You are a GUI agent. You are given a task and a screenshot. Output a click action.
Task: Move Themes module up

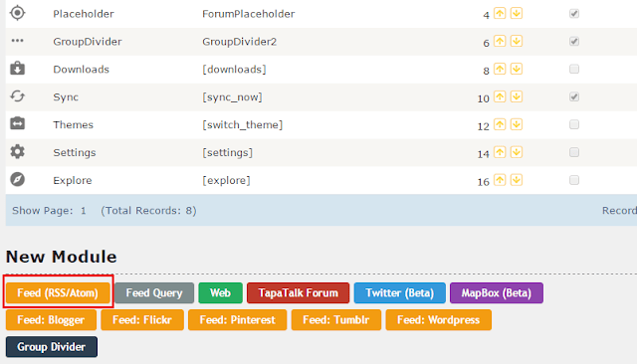pyautogui.click(x=500, y=124)
